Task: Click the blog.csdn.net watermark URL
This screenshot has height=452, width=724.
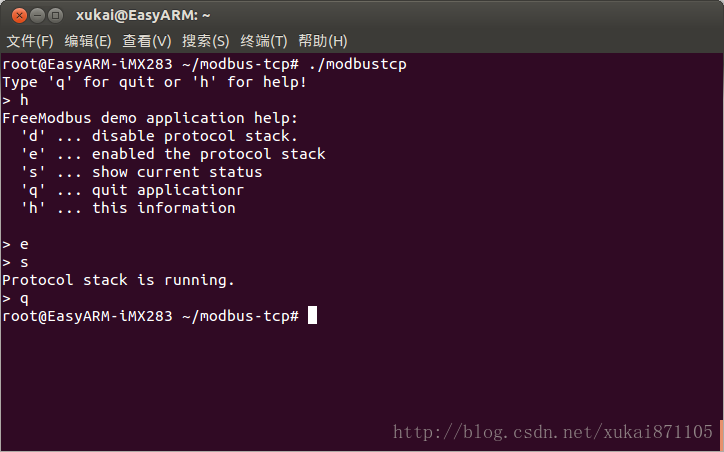Action: pos(553,432)
